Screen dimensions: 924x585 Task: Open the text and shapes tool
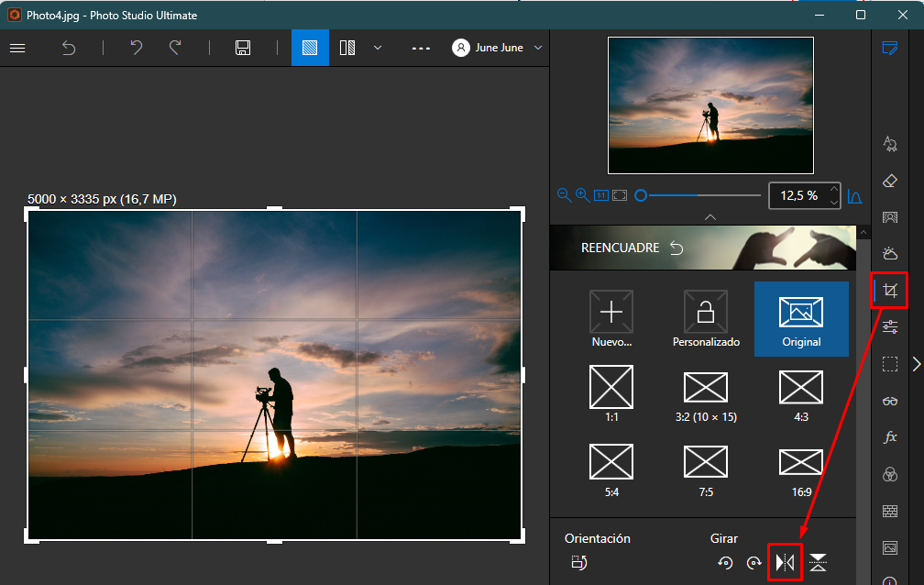(890, 144)
